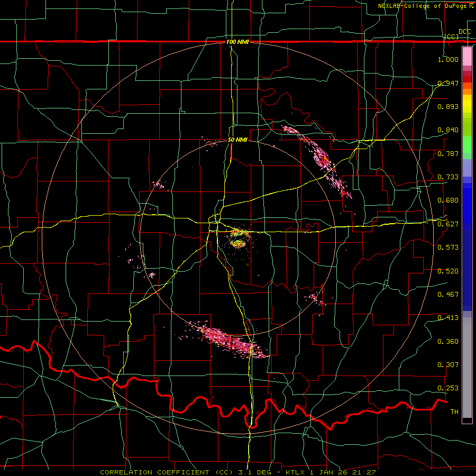
Task: Click the 0.467 legend value
Action: point(448,295)
